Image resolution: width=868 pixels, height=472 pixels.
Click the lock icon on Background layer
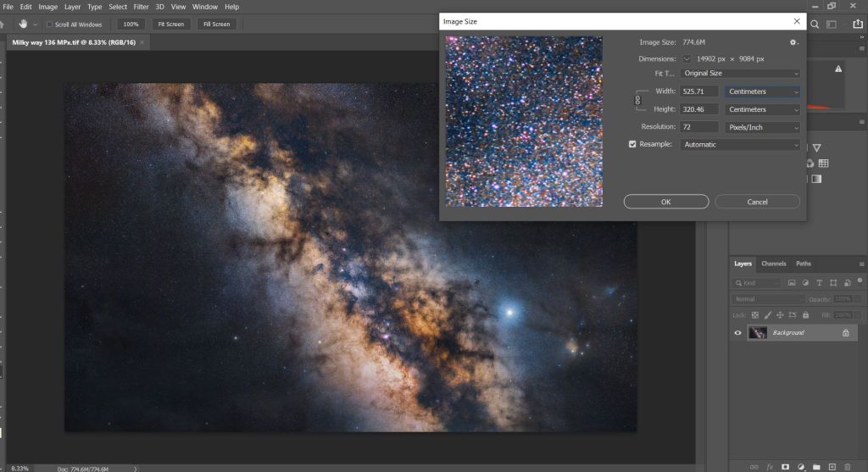(x=845, y=333)
